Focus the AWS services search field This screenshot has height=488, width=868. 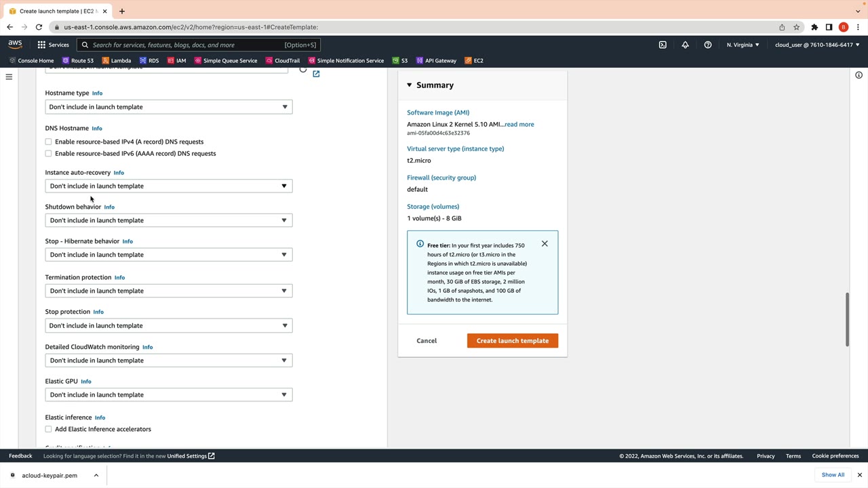(x=199, y=45)
